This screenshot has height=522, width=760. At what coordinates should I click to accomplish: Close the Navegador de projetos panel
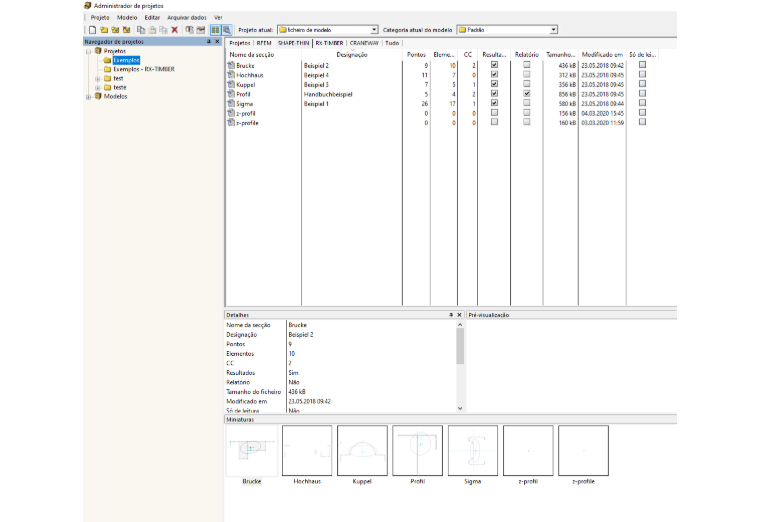(x=217, y=42)
